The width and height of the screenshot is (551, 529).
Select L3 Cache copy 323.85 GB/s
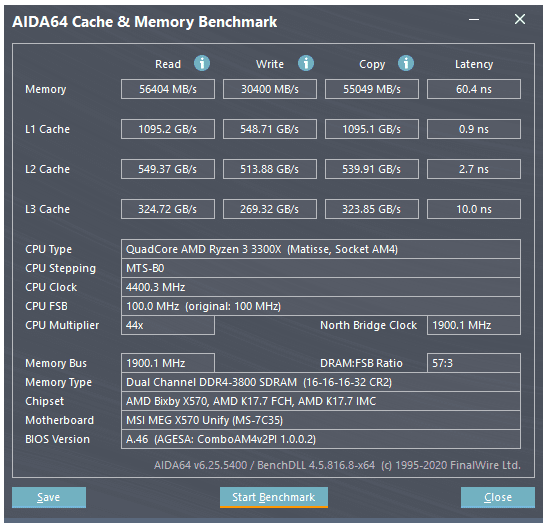372,209
